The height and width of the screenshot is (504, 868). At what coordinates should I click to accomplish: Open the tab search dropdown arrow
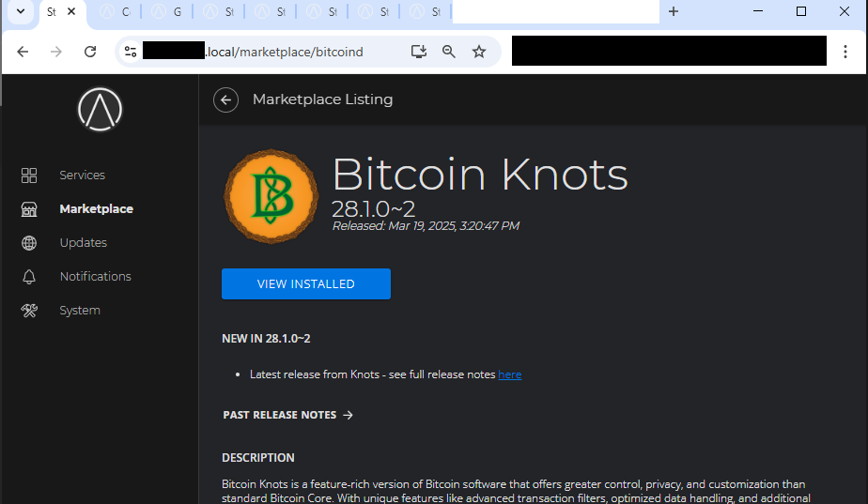(21, 11)
